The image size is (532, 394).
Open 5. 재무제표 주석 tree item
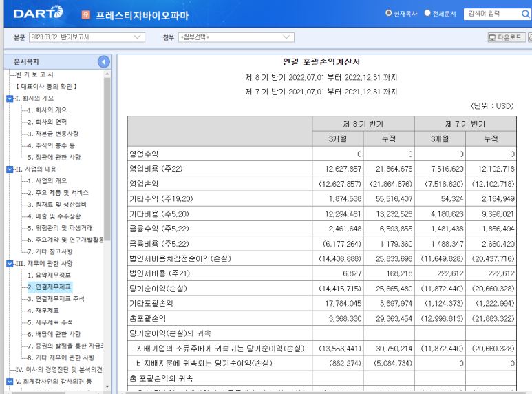[50, 322]
